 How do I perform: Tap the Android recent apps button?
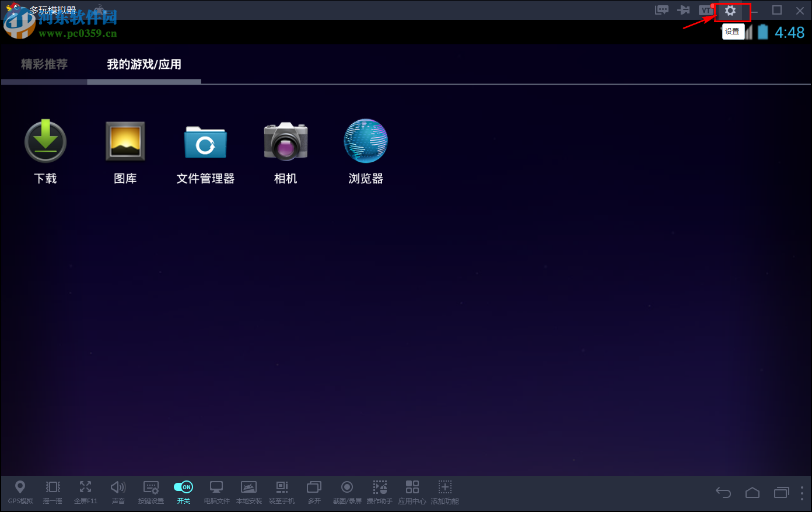point(782,493)
